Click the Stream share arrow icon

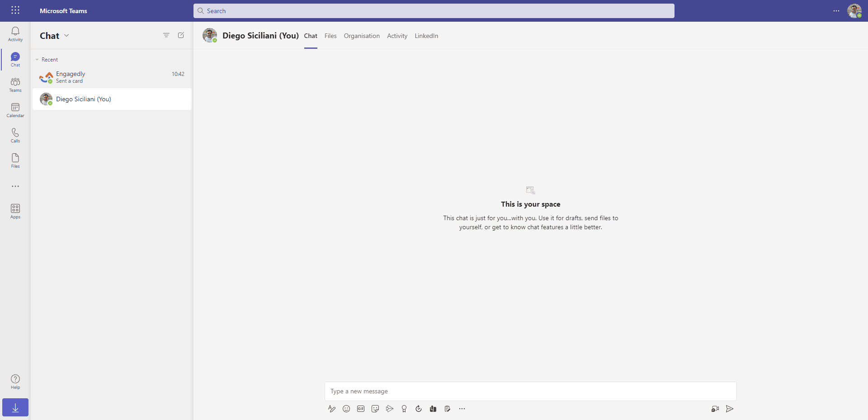(390, 409)
